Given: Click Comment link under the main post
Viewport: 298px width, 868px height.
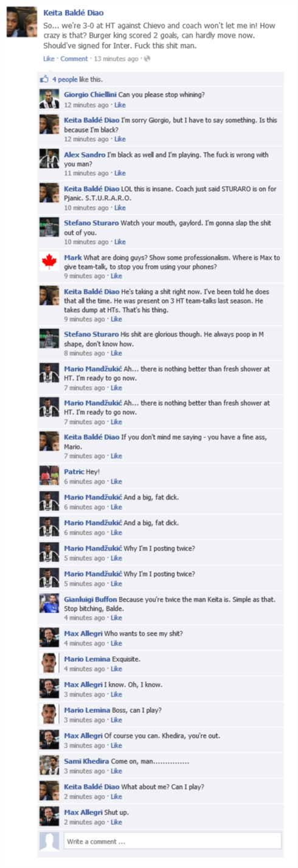Looking at the screenshot, I should (x=74, y=59).
